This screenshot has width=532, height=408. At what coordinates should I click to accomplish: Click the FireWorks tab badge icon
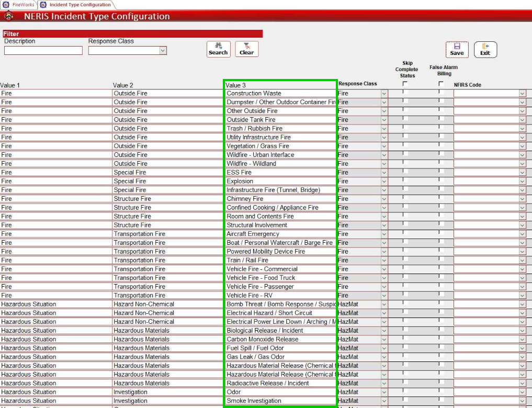[x=6, y=5]
